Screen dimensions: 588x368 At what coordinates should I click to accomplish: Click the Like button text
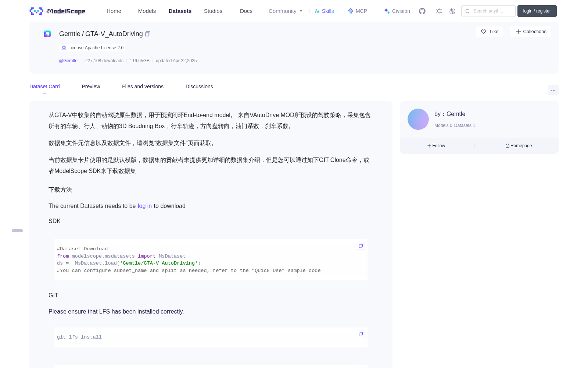494,32
